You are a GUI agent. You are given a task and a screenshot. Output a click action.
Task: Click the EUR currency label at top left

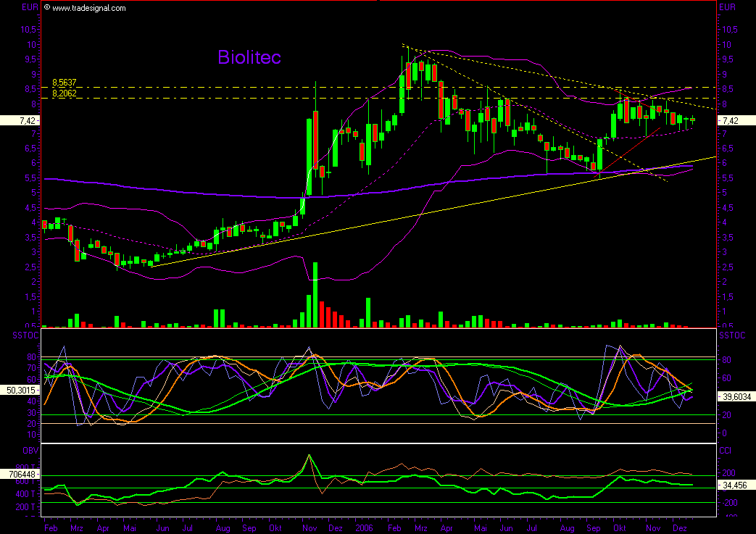tap(30, 7)
